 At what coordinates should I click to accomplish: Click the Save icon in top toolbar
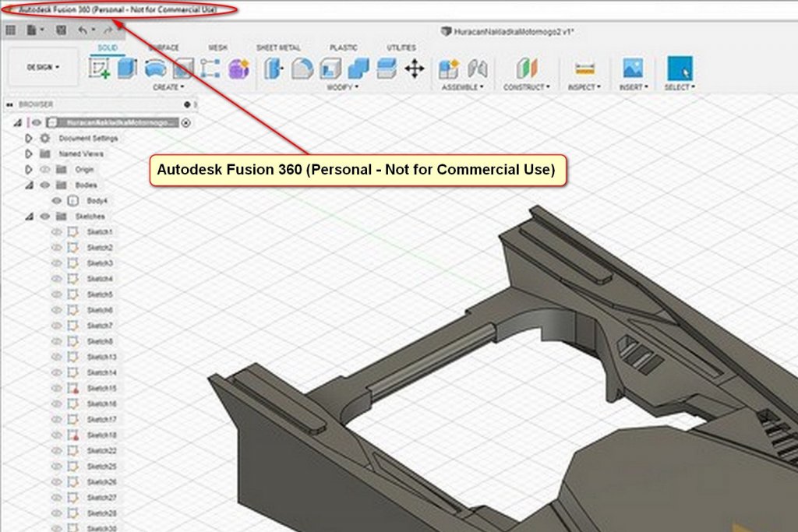61,30
